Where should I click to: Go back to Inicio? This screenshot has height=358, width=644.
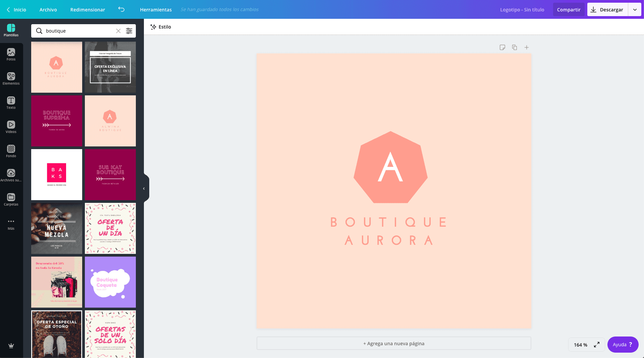pos(16,10)
